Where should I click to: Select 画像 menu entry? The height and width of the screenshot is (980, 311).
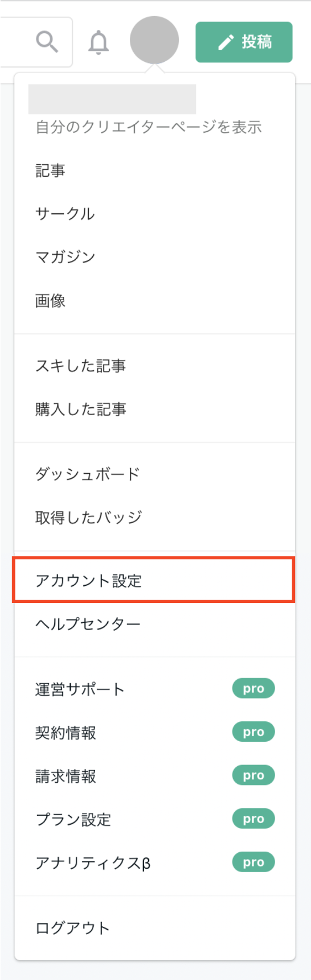pyautogui.click(x=155, y=301)
